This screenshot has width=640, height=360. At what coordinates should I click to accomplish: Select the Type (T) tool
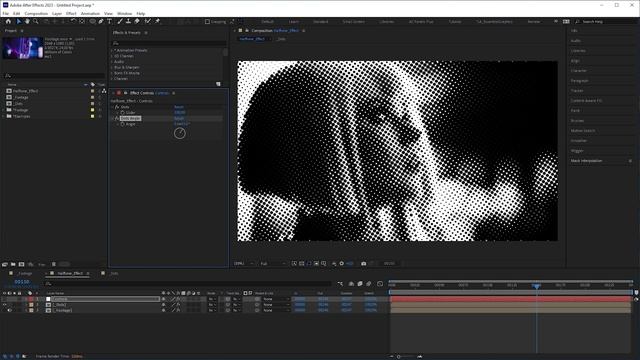(x=109, y=21)
